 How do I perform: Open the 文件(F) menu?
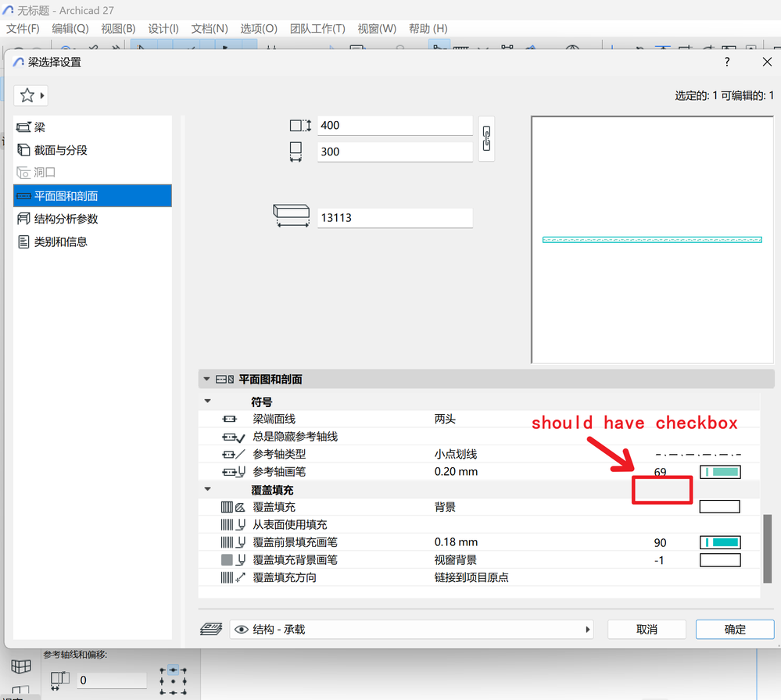click(23, 28)
